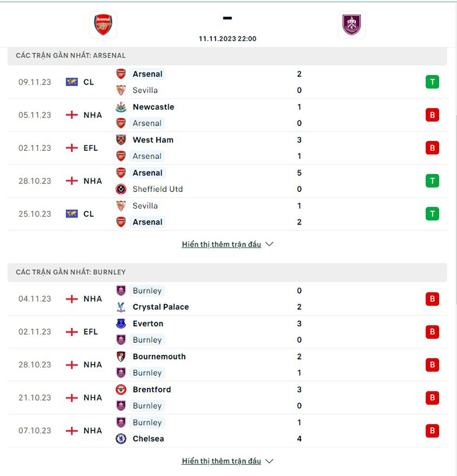Click the Chelsea logo in the 07.10.23 row

coord(121,439)
